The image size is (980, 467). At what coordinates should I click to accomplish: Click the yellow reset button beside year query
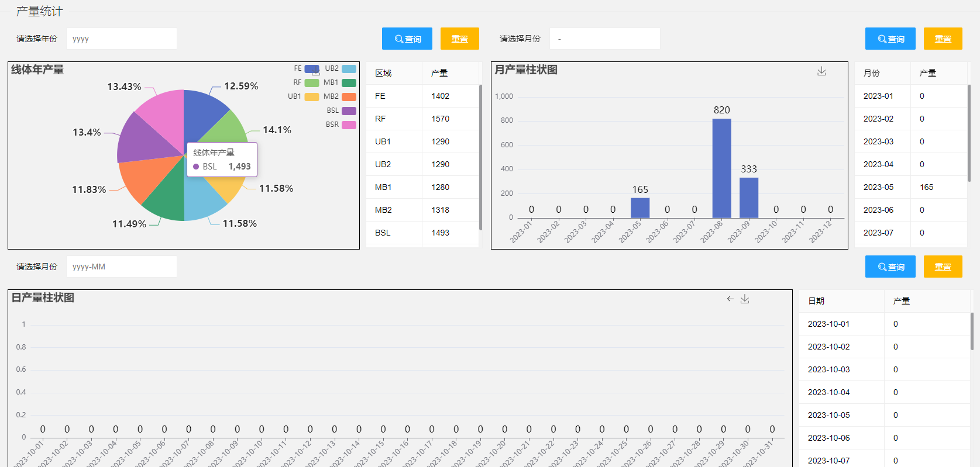(x=460, y=39)
